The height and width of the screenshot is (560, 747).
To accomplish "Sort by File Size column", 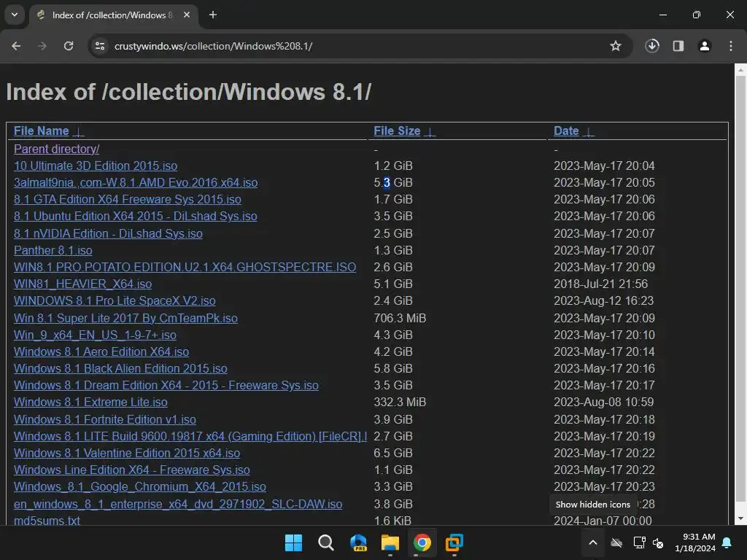I will tap(397, 131).
